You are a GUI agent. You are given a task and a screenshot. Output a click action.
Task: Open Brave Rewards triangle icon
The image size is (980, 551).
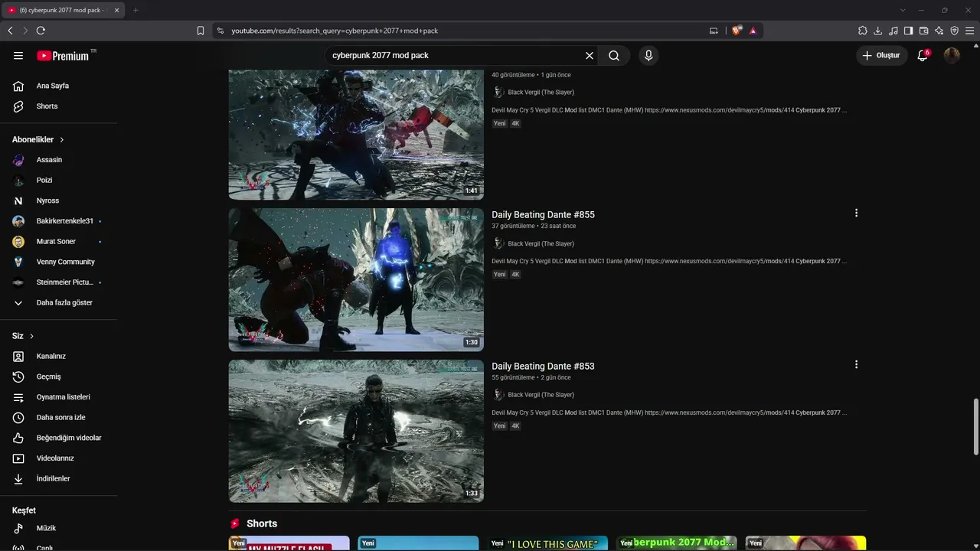(x=753, y=31)
